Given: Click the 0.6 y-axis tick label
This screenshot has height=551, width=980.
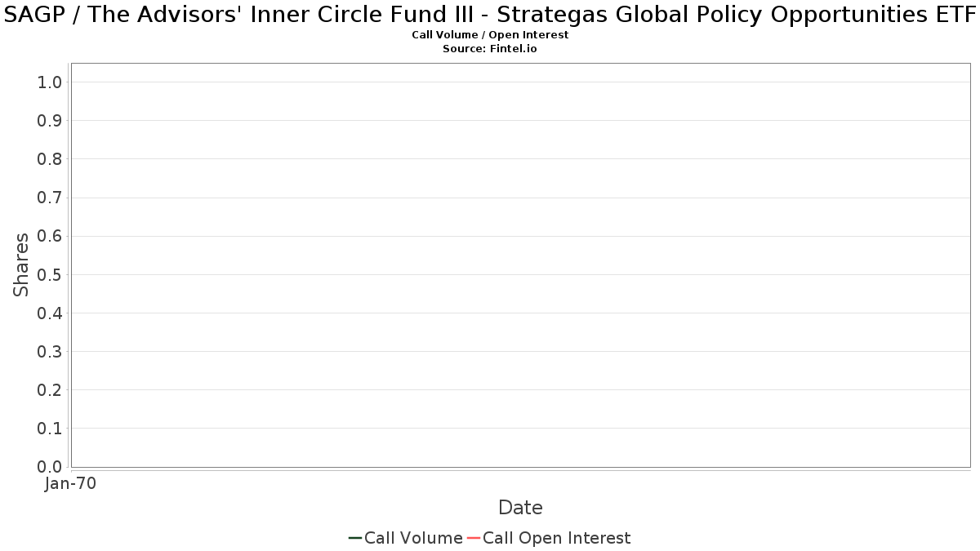Looking at the screenshot, I should tap(50, 236).
